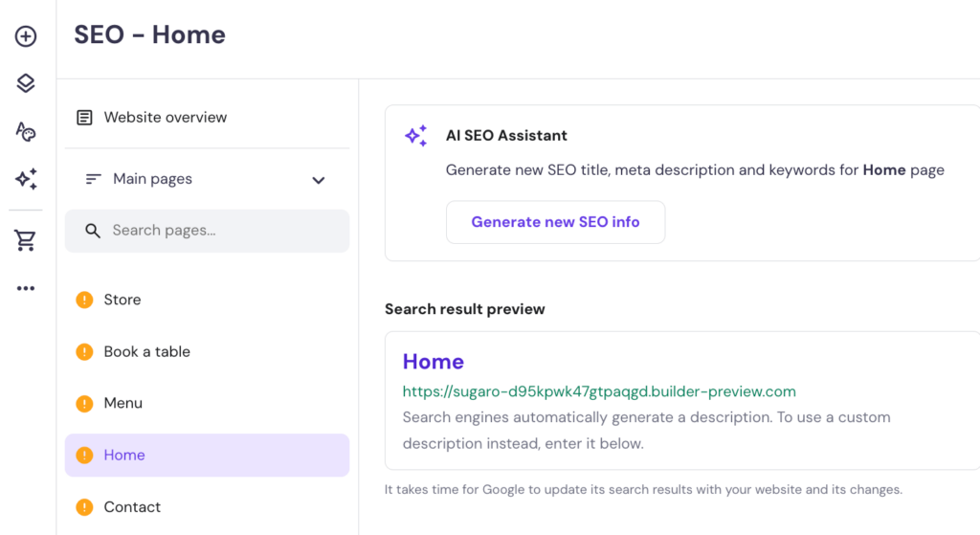Click the AI tools sparkle icon in sidebar
This screenshot has width=980, height=535.
(x=26, y=179)
